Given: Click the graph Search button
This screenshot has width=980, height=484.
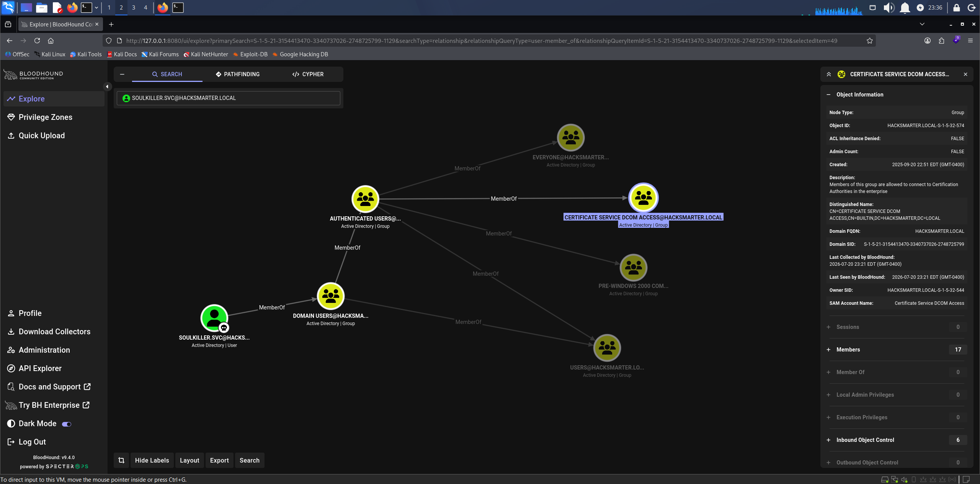Looking at the screenshot, I should (250, 460).
